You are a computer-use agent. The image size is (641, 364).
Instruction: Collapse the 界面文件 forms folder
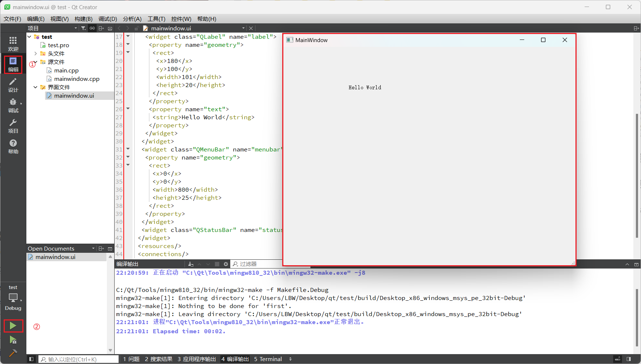(36, 87)
